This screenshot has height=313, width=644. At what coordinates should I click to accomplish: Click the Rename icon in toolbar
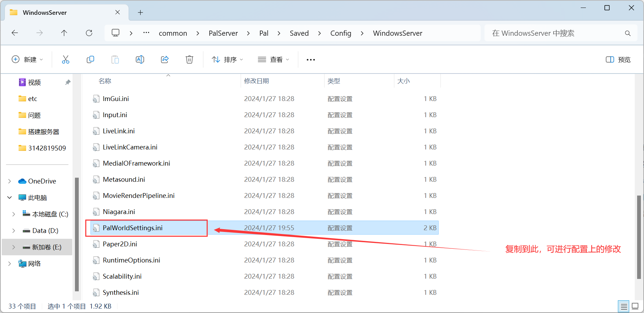[x=140, y=59]
